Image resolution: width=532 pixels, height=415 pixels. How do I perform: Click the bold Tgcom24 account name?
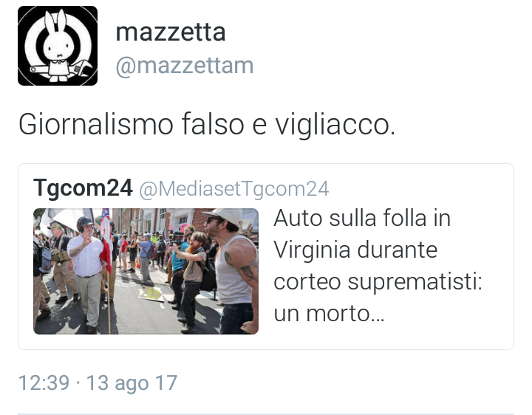(83, 188)
